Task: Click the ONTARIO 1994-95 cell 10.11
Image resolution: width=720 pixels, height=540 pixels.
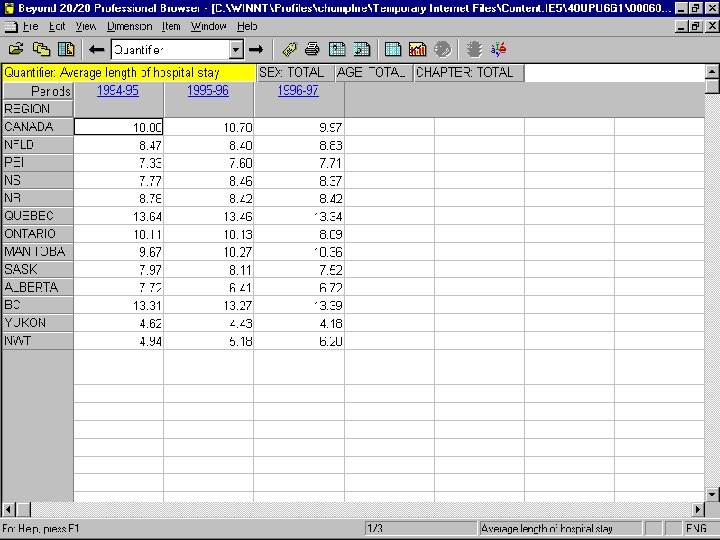Action: (x=118, y=234)
